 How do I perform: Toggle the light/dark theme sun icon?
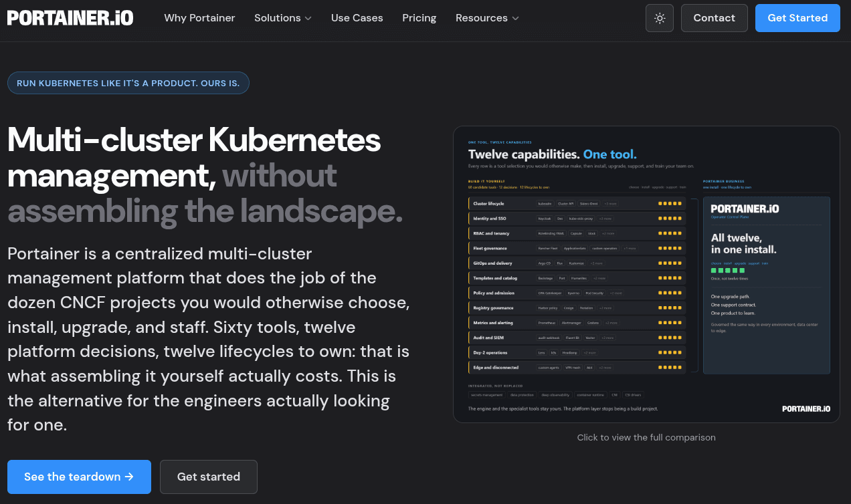[x=660, y=18]
